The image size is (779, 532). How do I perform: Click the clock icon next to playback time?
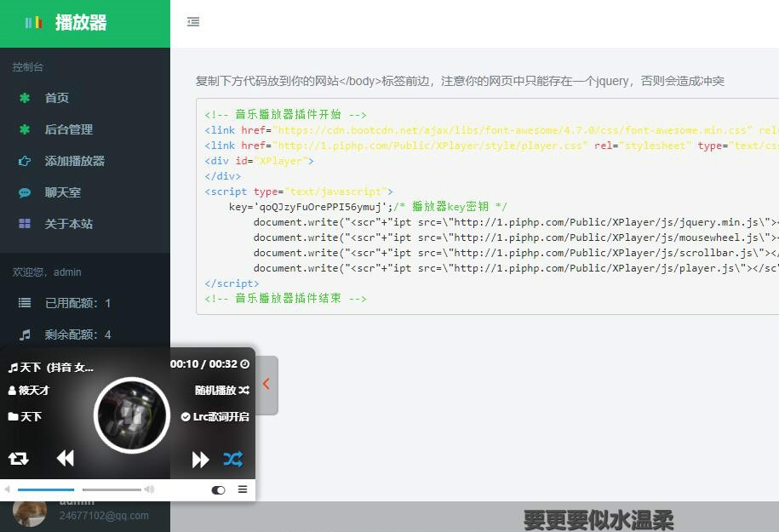tap(245, 364)
